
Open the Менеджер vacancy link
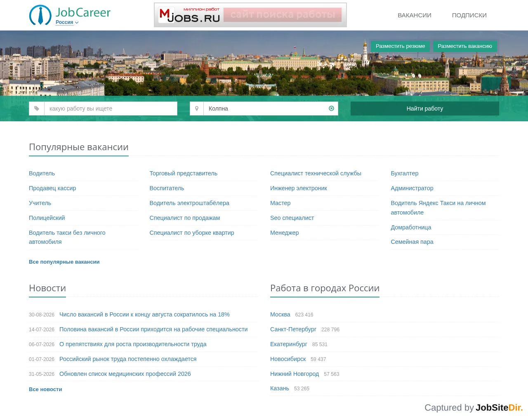pyautogui.click(x=285, y=233)
